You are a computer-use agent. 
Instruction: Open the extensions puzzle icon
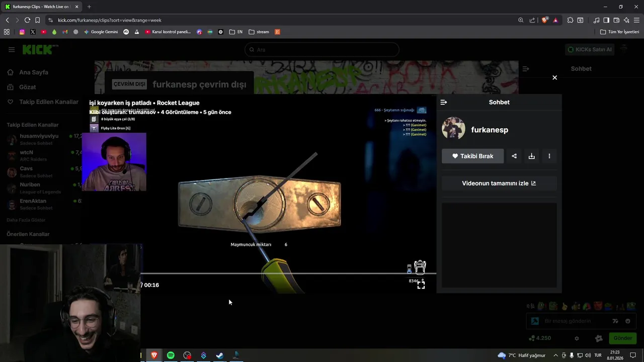tap(570, 20)
